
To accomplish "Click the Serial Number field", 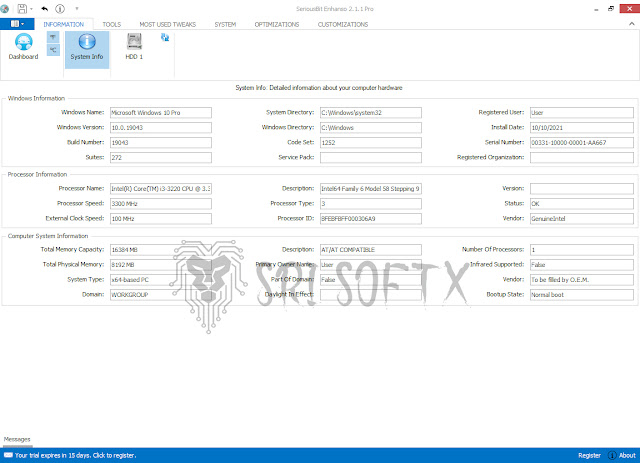I will (x=582, y=142).
